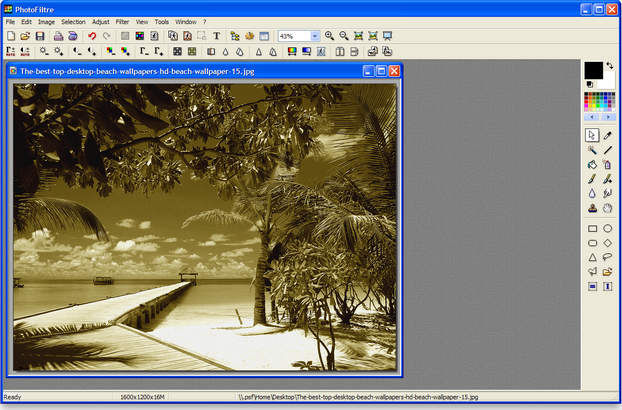Open the File menu
The height and width of the screenshot is (410, 622).
click(x=10, y=22)
